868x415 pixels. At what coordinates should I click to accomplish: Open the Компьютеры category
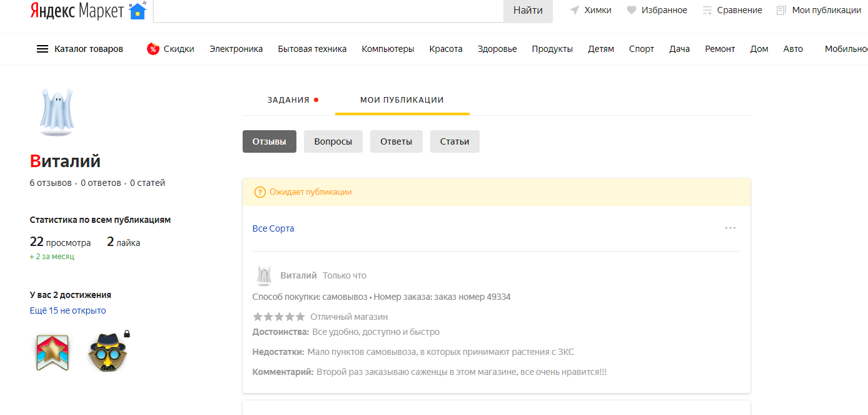pyautogui.click(x=388, y=49)
